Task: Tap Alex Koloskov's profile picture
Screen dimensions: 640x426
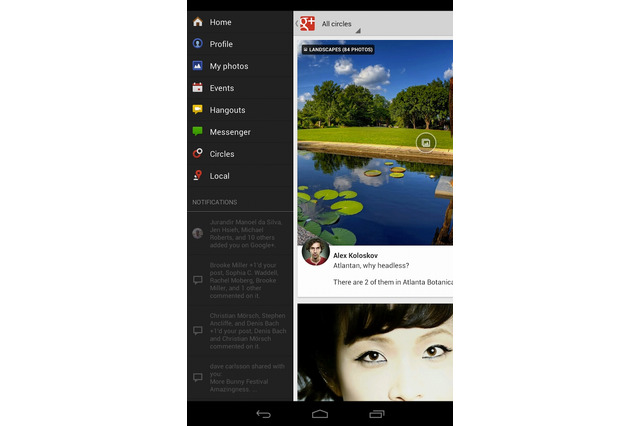Action: point(316,252)
